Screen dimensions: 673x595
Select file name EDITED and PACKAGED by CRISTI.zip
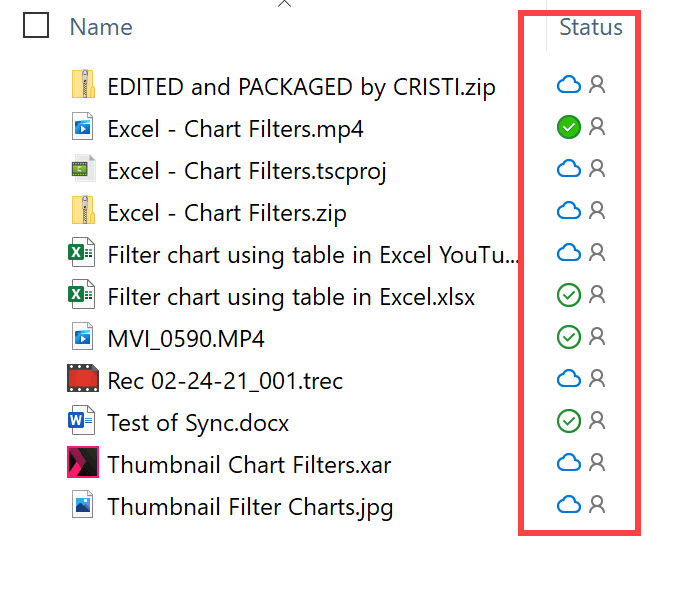(301, 88)
